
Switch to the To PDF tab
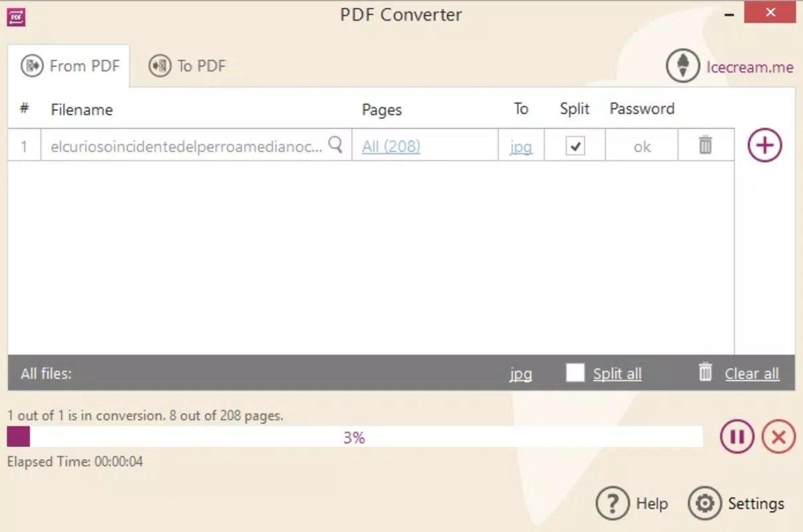(187, 66)
